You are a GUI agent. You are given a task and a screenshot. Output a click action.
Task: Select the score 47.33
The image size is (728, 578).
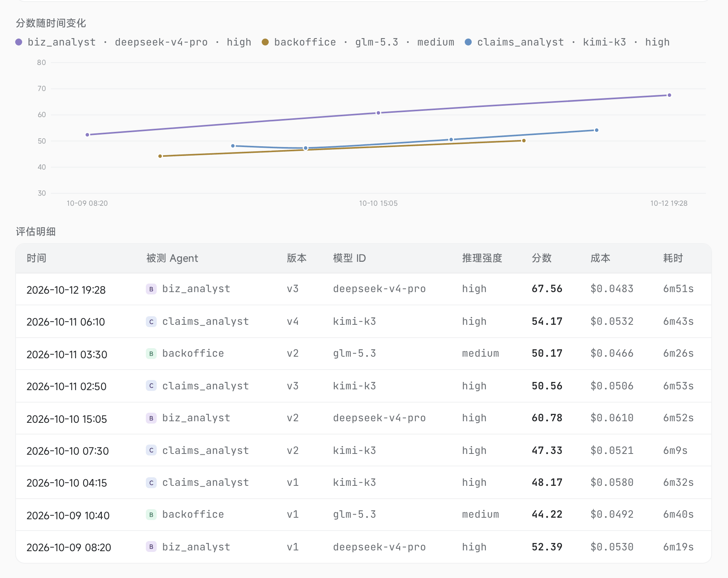[x=547, y=450]
